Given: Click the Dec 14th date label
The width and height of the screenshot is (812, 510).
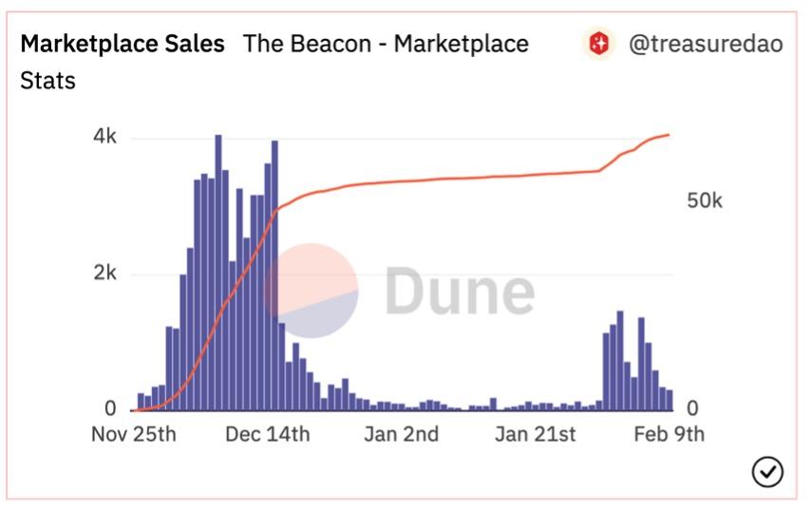Looking at the screenshot, I should pos(267,435).
